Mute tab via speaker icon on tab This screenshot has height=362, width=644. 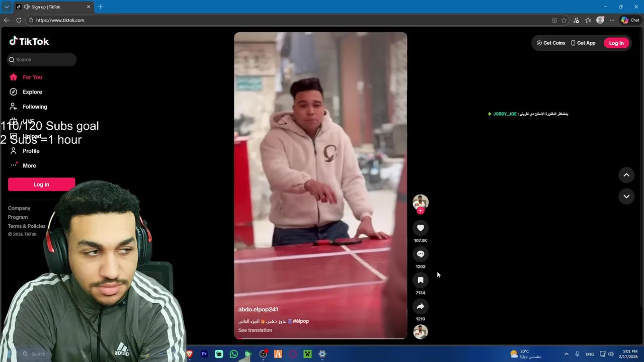(26, 7)
